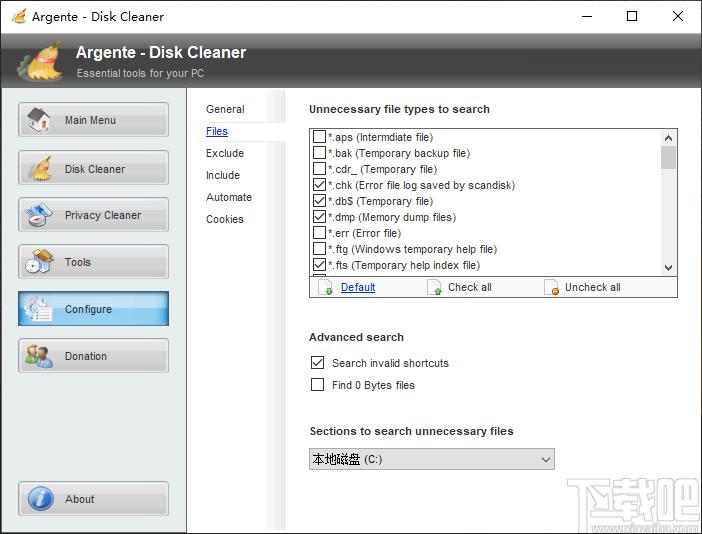
Task: Click the broom logo in the header banner
Action: click(40, 61)
